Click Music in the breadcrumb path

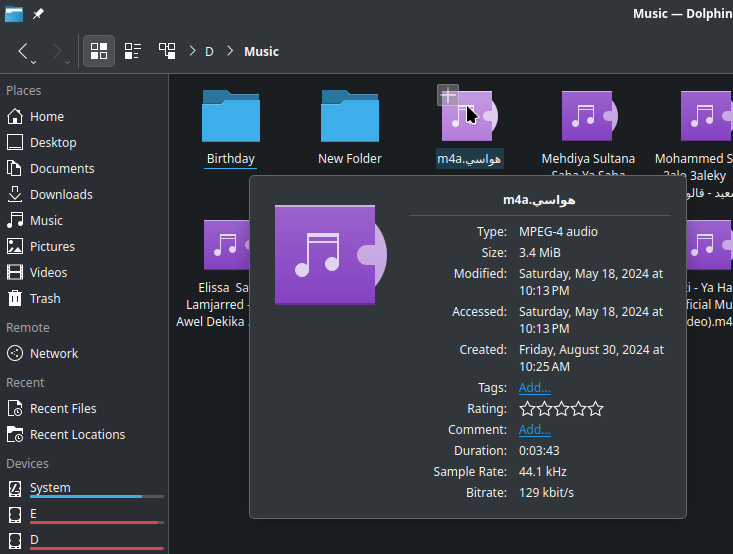pyautogui.click(x=261, y=51)
